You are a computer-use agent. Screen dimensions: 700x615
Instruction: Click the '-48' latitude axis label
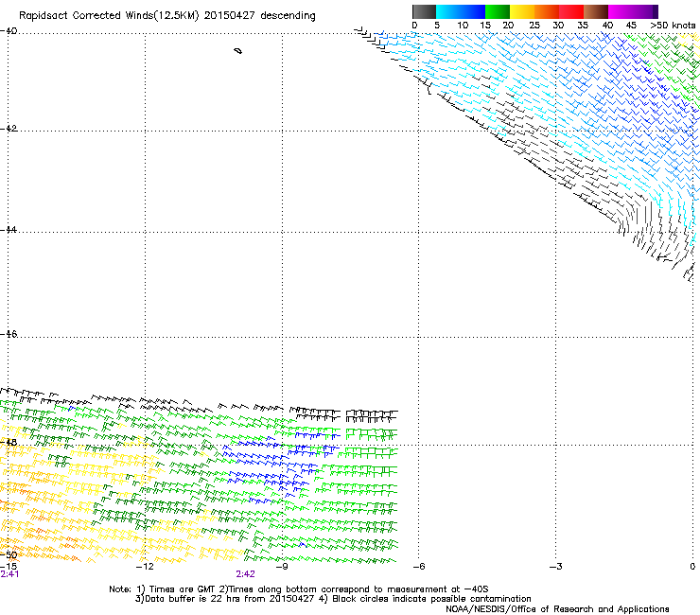9,442
